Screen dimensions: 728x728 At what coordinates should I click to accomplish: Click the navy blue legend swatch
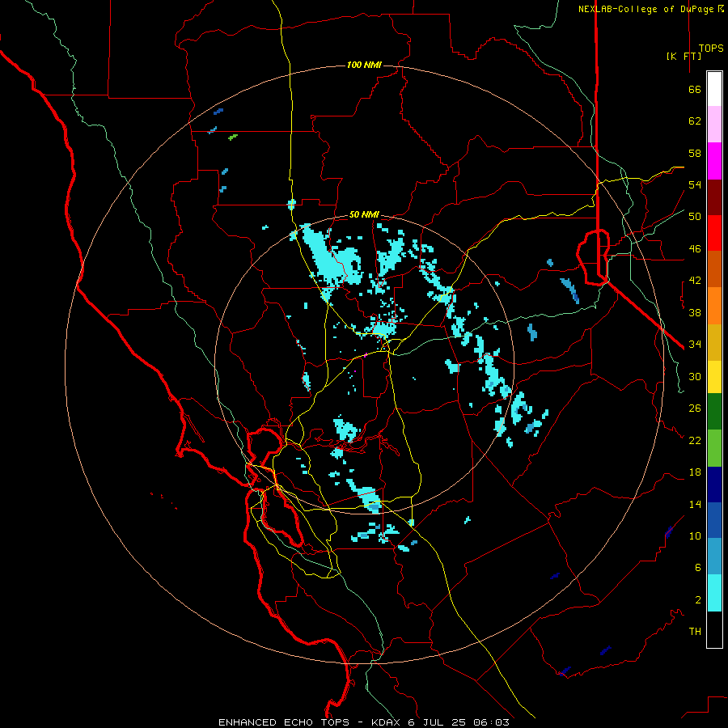click(714, 485)
